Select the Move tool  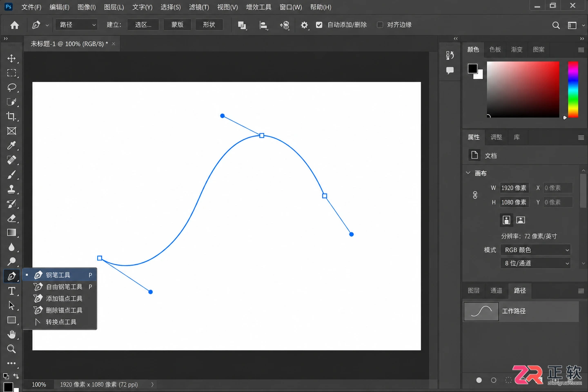(x=11, y=58)
